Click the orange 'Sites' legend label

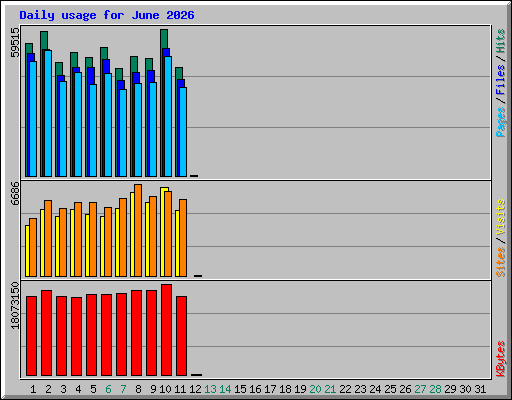click(x=500, y=262)
